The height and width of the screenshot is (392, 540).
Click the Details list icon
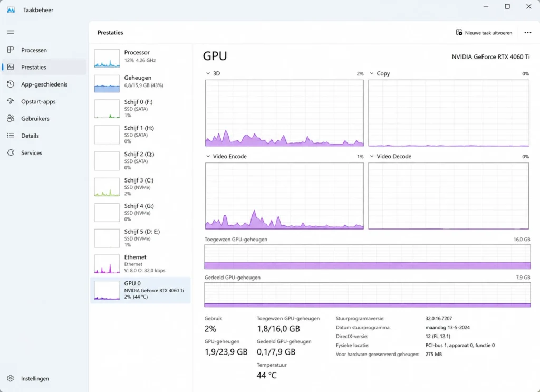point(11,136)
